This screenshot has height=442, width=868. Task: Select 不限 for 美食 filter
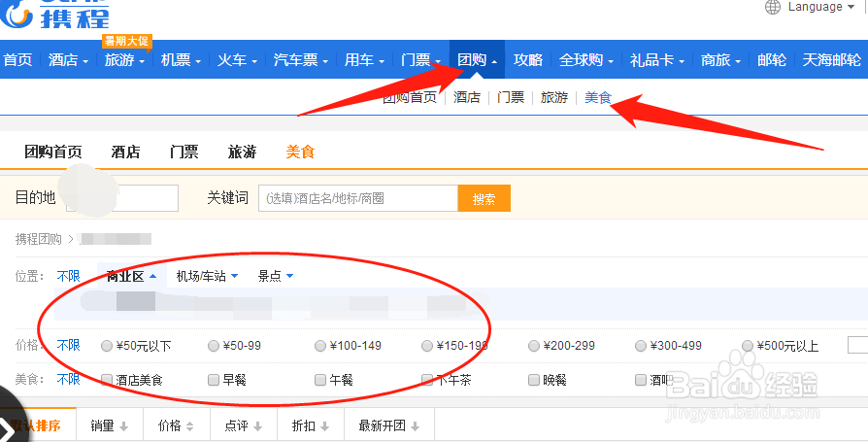[69, 380]
